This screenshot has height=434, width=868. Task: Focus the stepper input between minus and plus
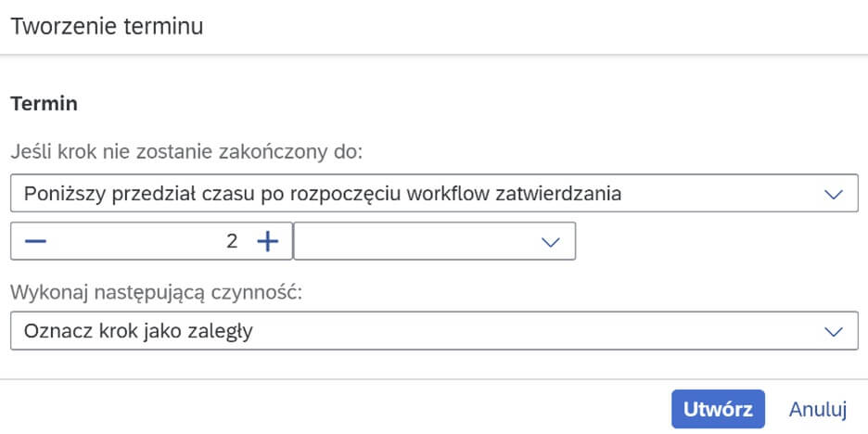(151, 241)
